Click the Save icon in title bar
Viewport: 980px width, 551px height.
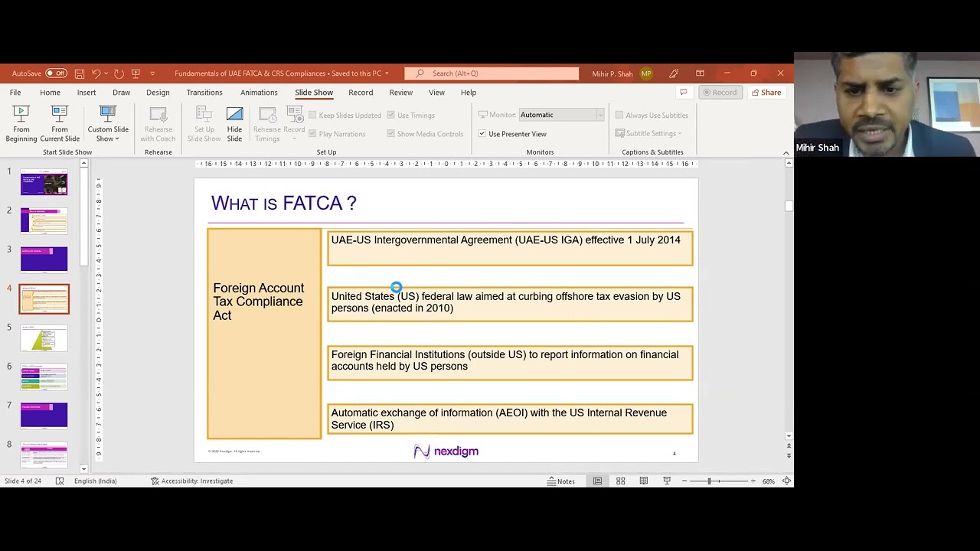coord(80,73)
